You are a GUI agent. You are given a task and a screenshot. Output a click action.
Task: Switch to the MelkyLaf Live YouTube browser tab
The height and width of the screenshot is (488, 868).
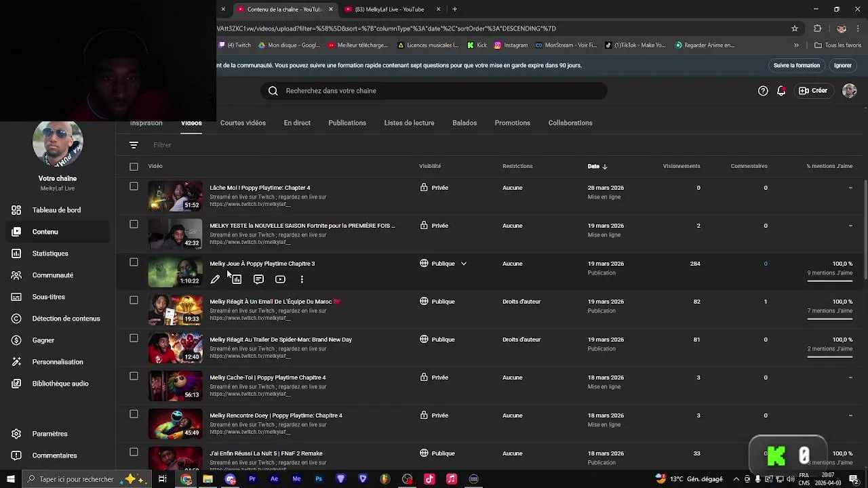[x=392, y=9]
